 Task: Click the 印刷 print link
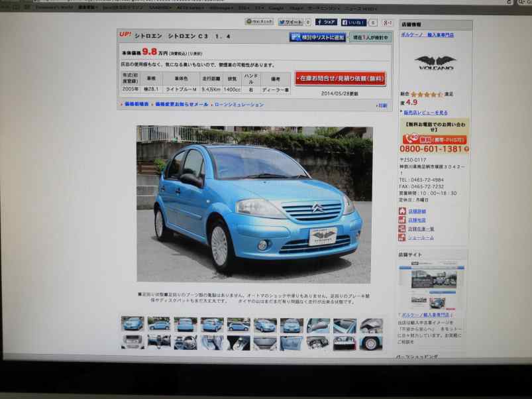pos(382,105)
